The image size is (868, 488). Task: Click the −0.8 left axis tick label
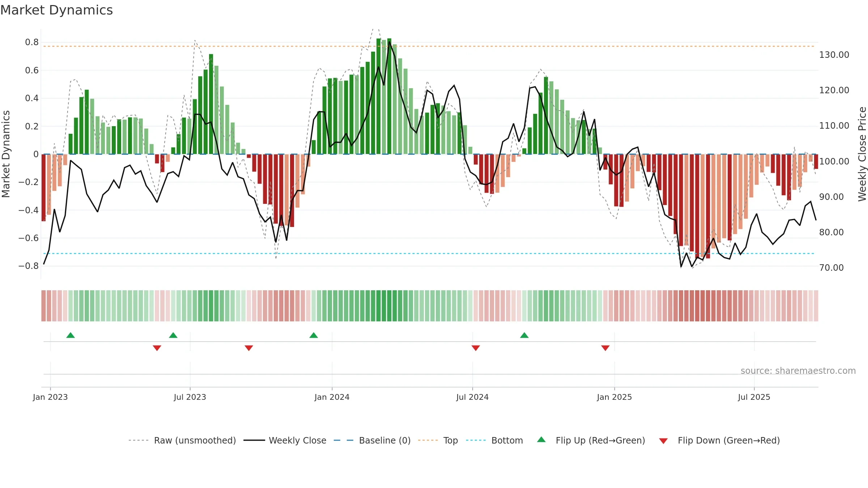tap(29, 266)
